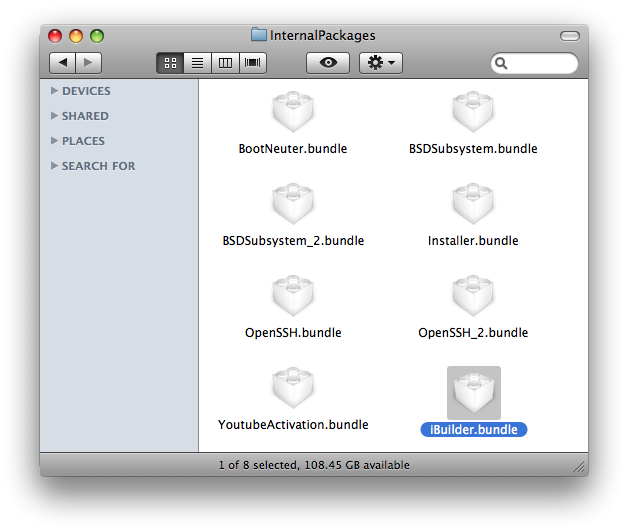Switch to icon view mode
This screenshot has width=628, height=531.
pos(170,63)
